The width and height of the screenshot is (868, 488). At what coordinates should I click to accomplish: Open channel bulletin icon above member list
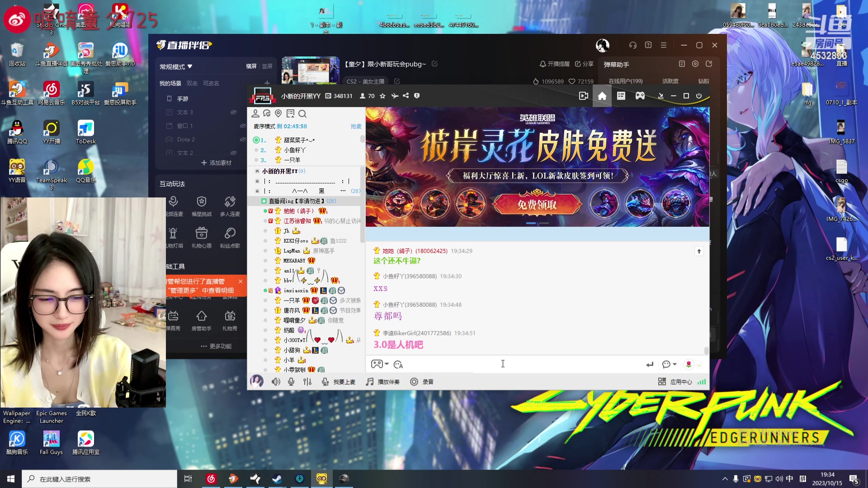290,113
